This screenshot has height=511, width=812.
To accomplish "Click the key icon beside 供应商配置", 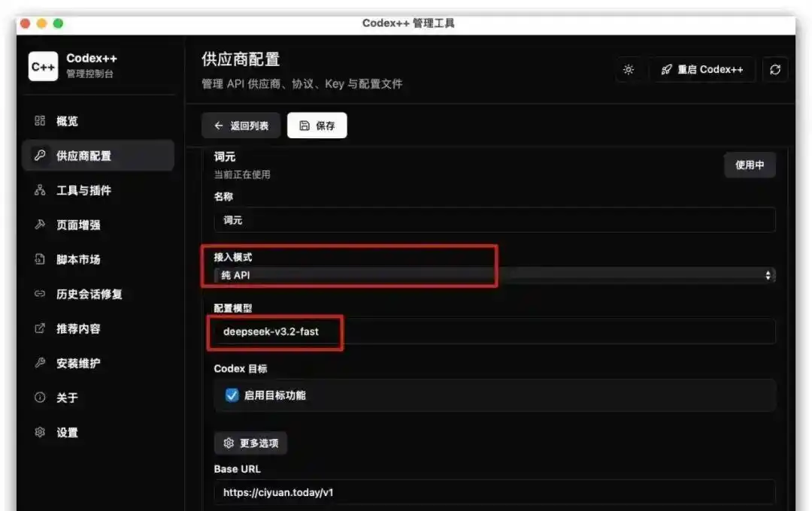I will [40, 156].
